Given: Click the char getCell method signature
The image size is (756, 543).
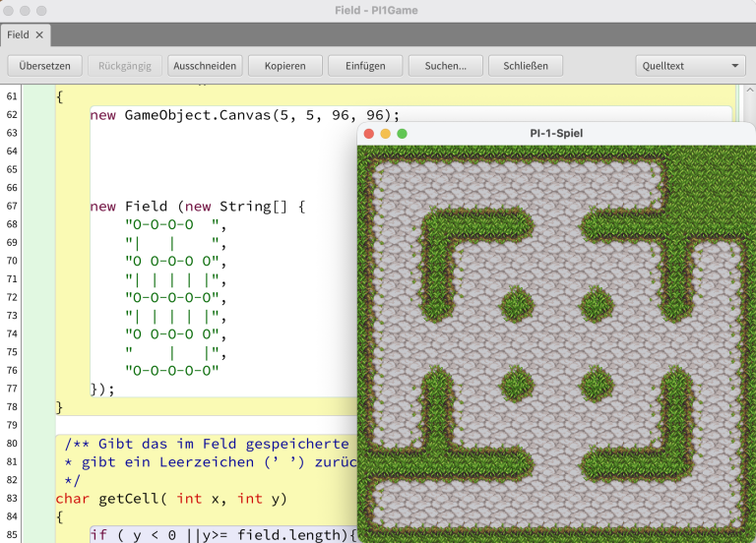Looking at the screenshot, I should 170,499.
